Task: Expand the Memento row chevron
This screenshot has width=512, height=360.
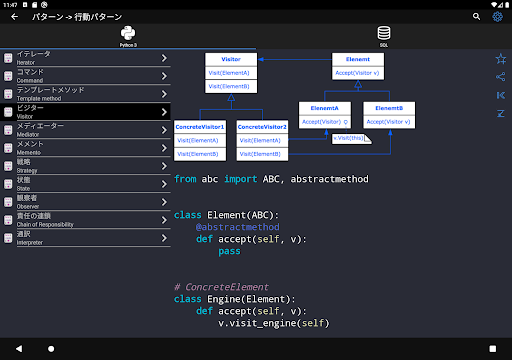Action: click(x=164, y=148)
